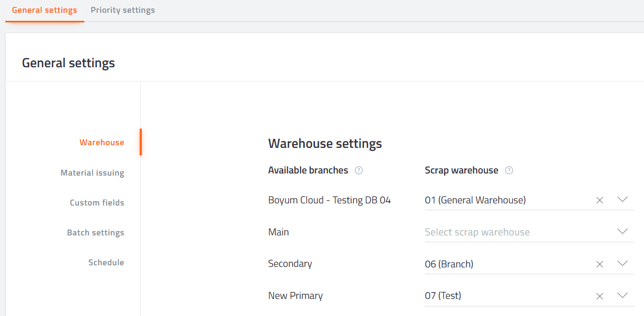Click the Select scrap warehouse field
This screenshot has height=316, width=644.
529,232
